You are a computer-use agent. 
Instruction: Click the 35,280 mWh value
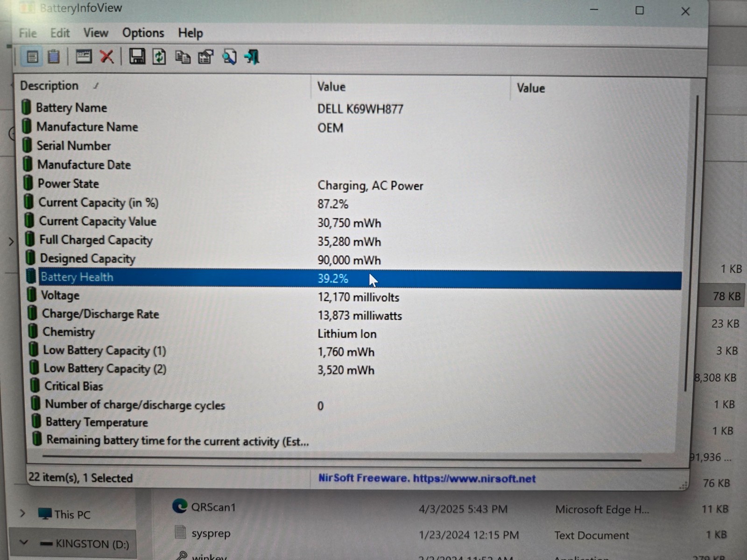[x=349, y=242]
